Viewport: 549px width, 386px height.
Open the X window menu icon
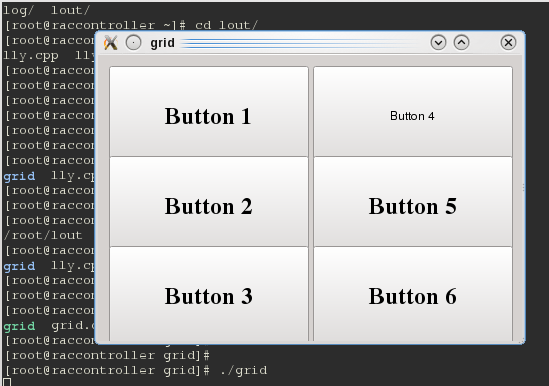(x=111, y=43)
